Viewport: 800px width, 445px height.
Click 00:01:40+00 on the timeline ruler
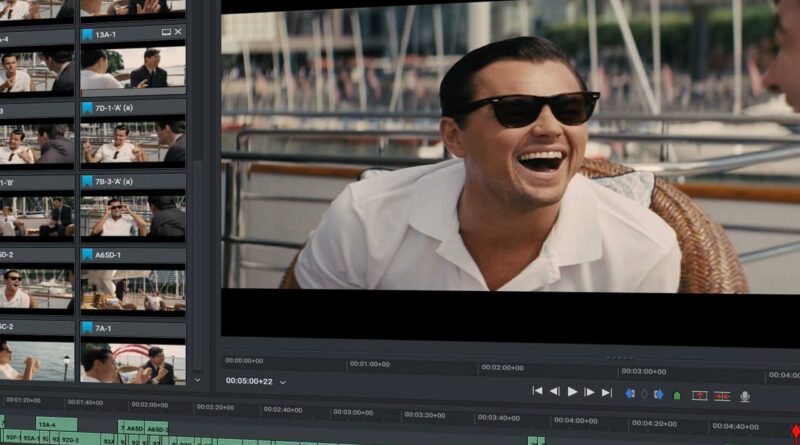coord(85,403)
